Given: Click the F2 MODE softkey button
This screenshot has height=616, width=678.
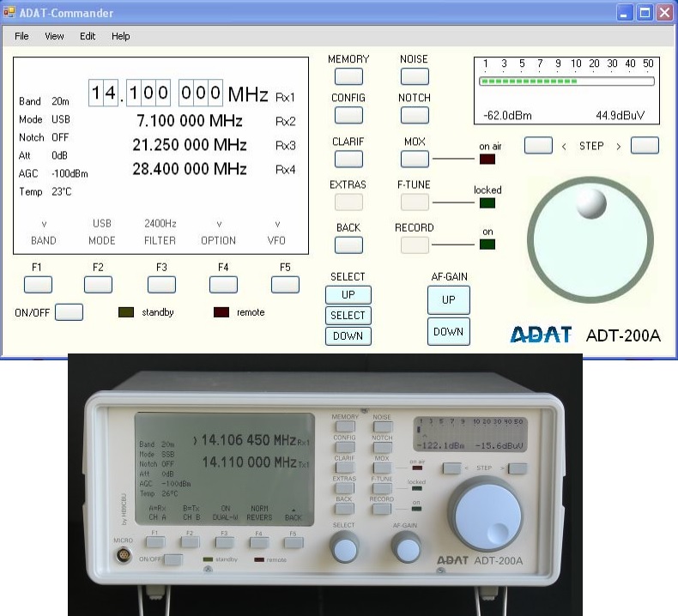Looking at the screenshot, I should click(98, 285).
